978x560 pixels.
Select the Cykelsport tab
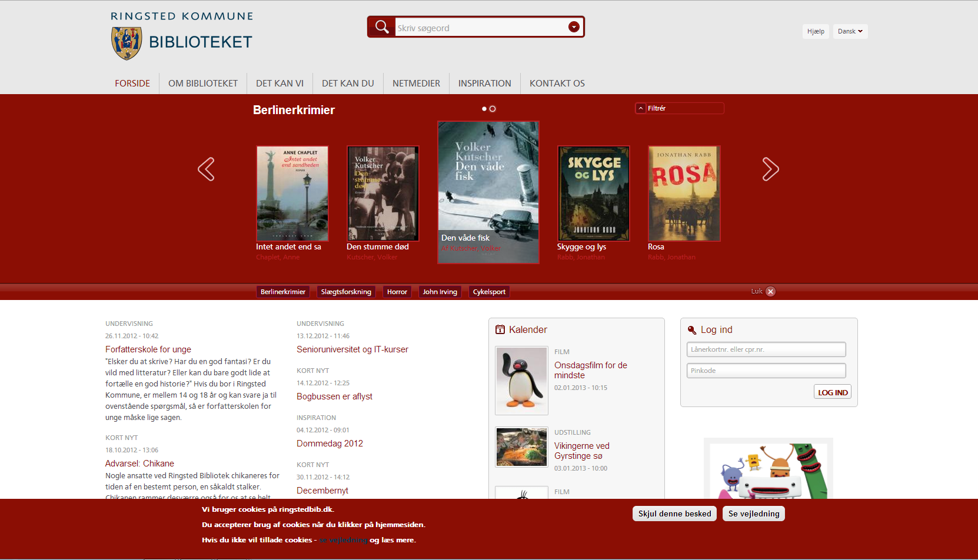(x=489, y=292)
